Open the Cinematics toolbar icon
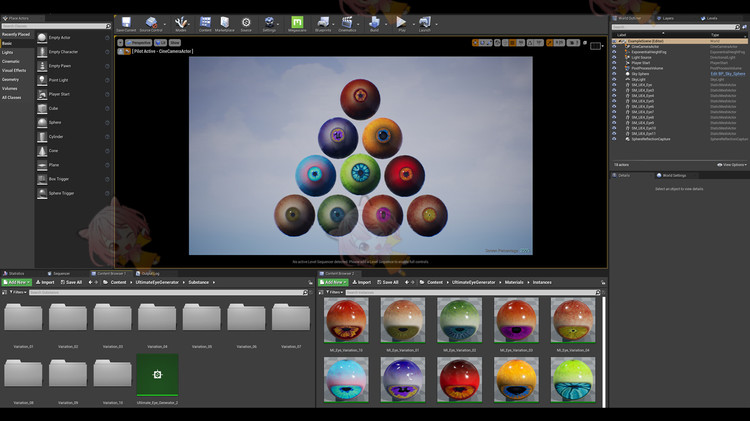This screenshot has width=750, height=421. pos(347,24)
